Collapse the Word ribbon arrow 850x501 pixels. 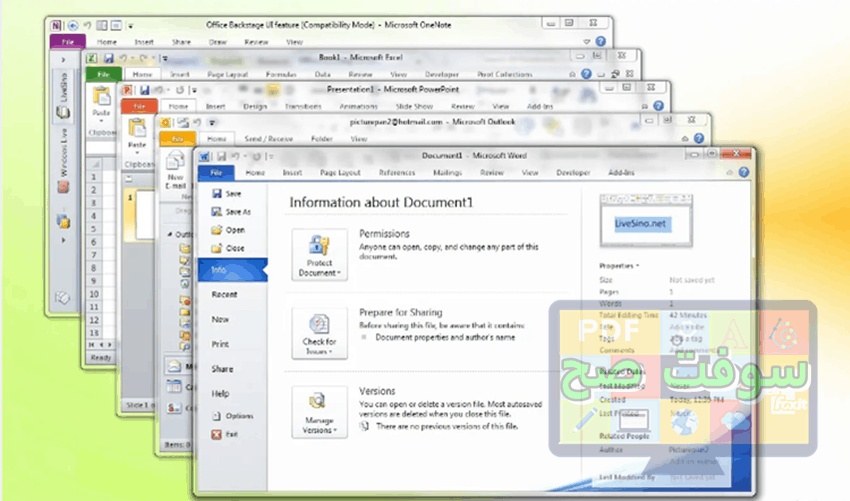coord(730,173)
